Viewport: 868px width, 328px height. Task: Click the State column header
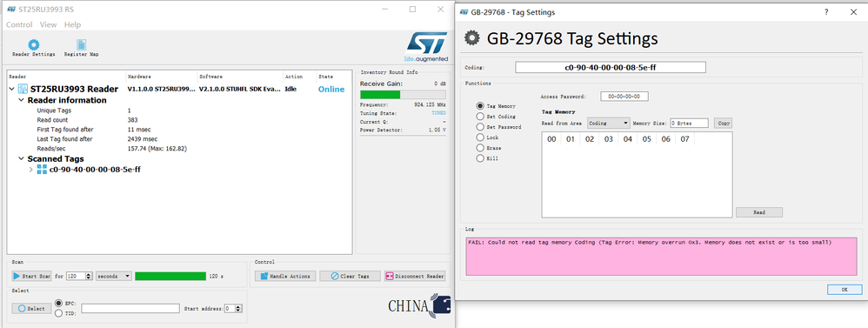coord(325,77)
